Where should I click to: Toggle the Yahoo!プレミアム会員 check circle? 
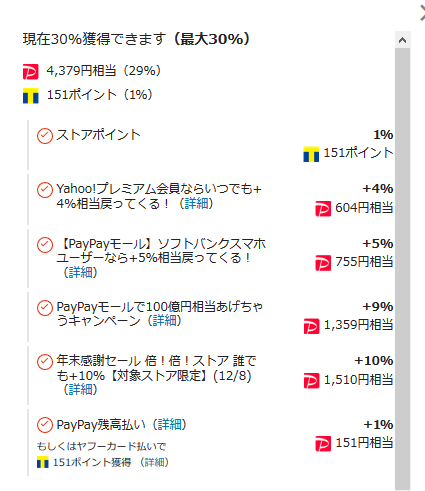pos(45,190)
